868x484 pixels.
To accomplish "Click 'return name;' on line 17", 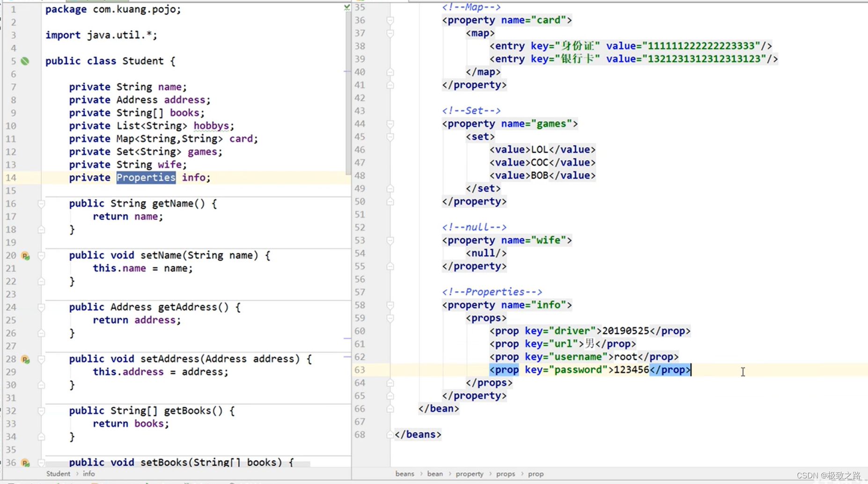I will click(128, 217).
